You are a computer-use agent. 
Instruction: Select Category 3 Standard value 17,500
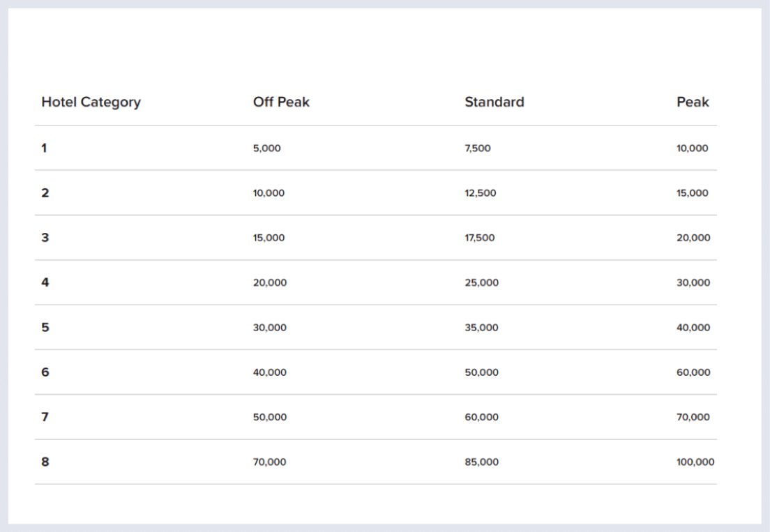coord(479,238)
